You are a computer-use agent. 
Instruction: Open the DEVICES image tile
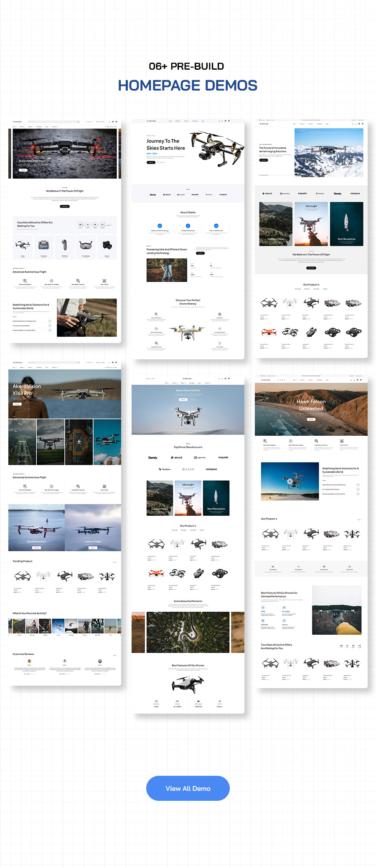[x=22, y=442]
